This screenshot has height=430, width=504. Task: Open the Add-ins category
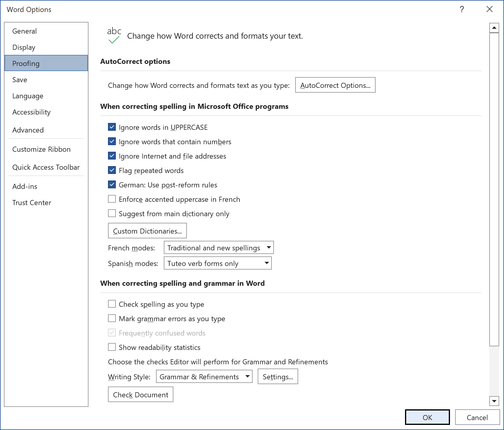(46, 187)
